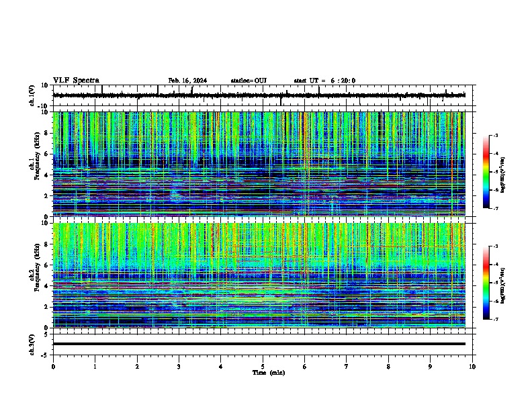Click the ch.1 spectrogram color scale bar
The image size is (532, 411).
[486, 172]
